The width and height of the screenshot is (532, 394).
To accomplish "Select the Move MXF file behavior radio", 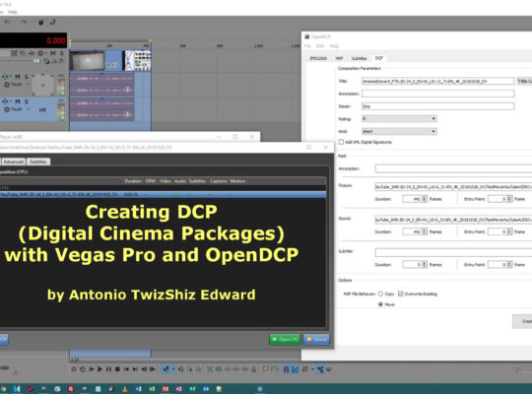I will pyautogui.click(x=380, y=304).
